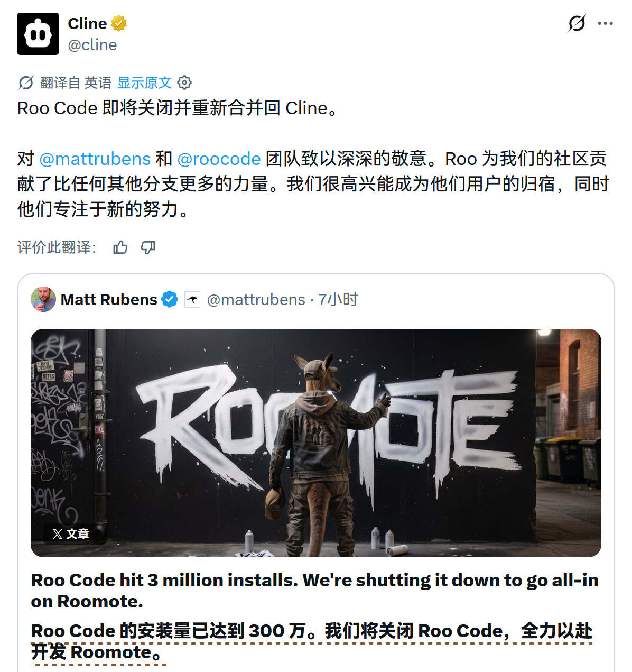Click Matt Rubens' profile picture
Image resolution: width=632 pixels, height=672 pixels.
click(43, 299)
